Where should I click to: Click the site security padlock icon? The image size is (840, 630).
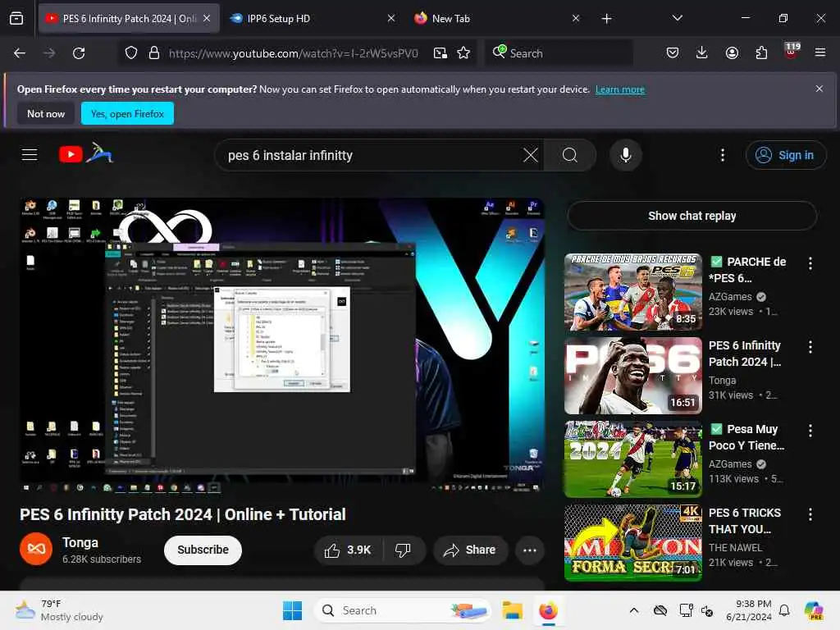coord(154,53)
